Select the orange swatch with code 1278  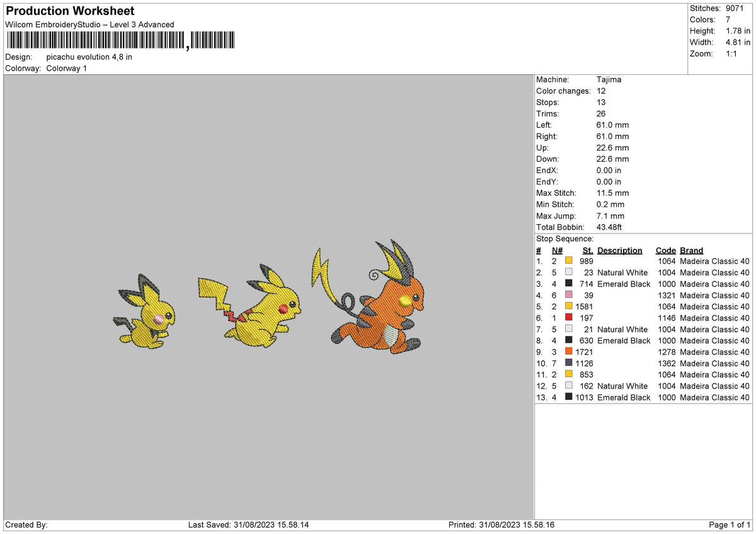click(x=570, y=352)
